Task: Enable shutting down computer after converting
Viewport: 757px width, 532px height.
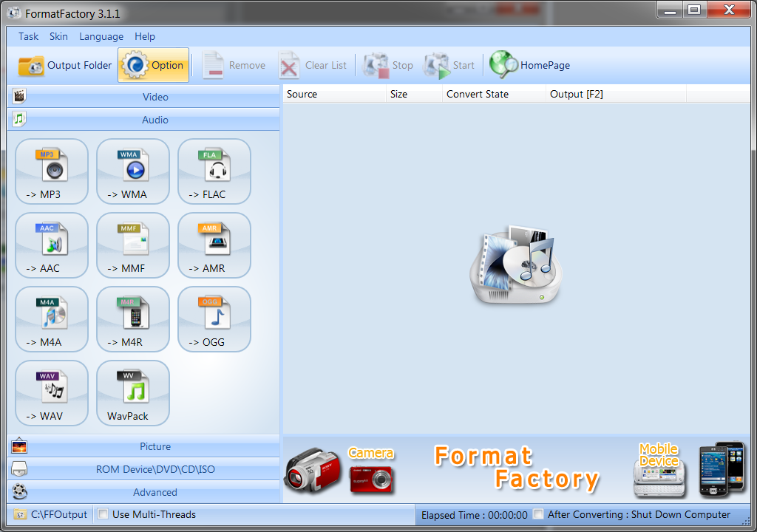Action: click(538, 514)
